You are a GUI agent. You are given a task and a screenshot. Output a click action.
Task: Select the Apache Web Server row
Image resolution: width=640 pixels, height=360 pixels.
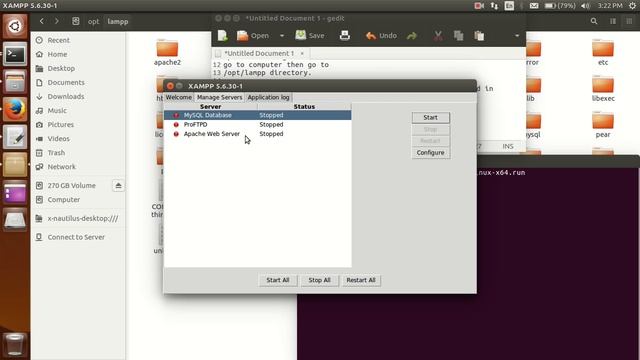pos(257,134)
